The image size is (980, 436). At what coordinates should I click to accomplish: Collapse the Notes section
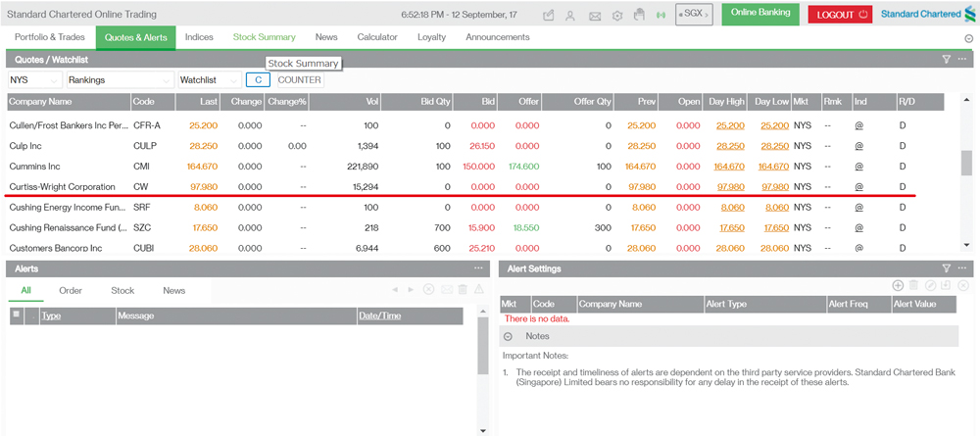509,336
